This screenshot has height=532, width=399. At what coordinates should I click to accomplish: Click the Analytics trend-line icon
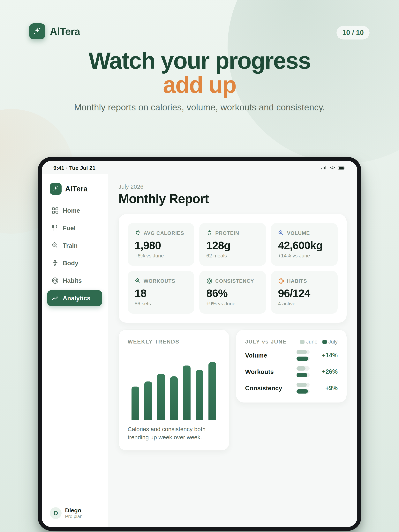[55, 298]
